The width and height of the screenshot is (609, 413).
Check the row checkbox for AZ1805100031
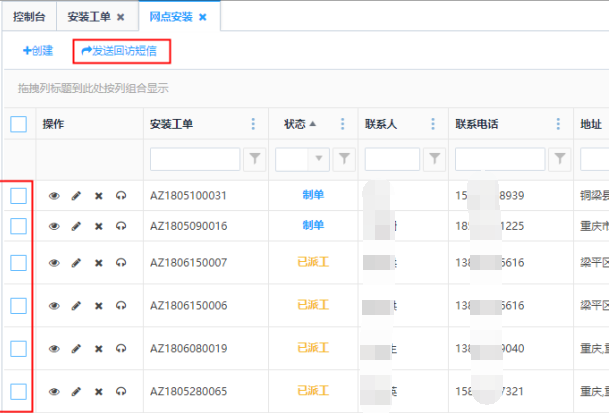[x=19, y=196]
